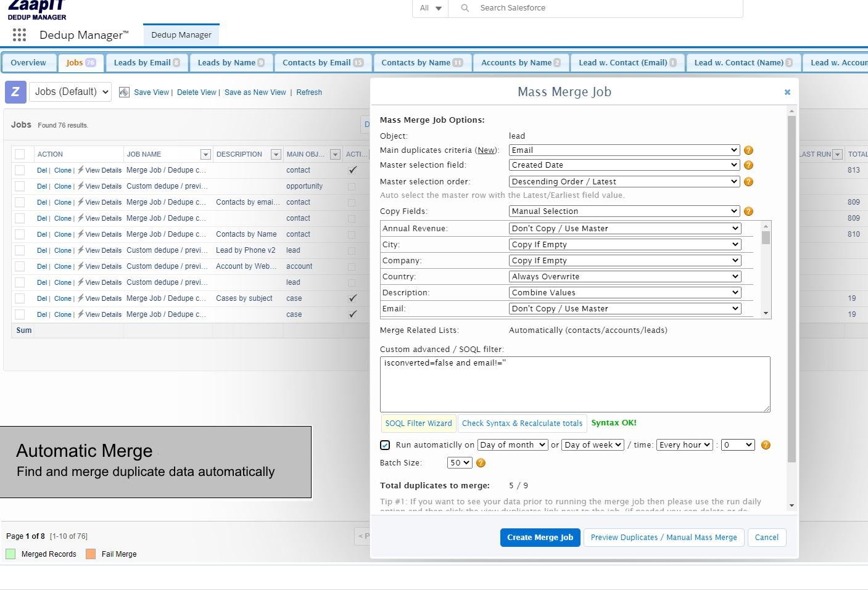868x590 pixels.
Task: Click copy fields list scroll-up arrow
Action: coord(766,226)
